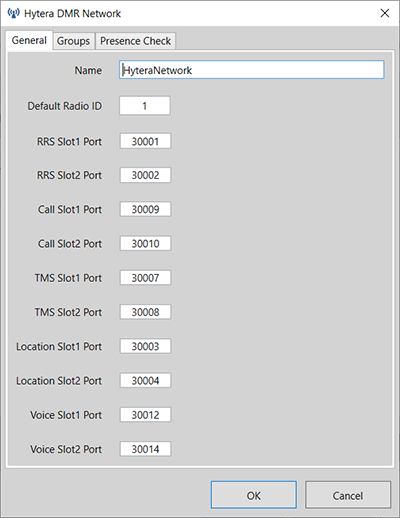Click the "RRS Slot1 Port" label

click(69, 142)
